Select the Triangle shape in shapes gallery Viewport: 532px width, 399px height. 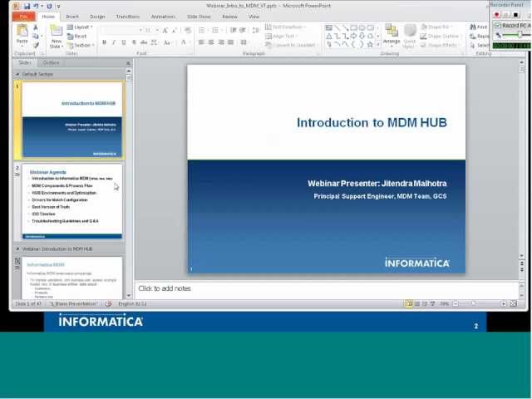tap(329, 36)
